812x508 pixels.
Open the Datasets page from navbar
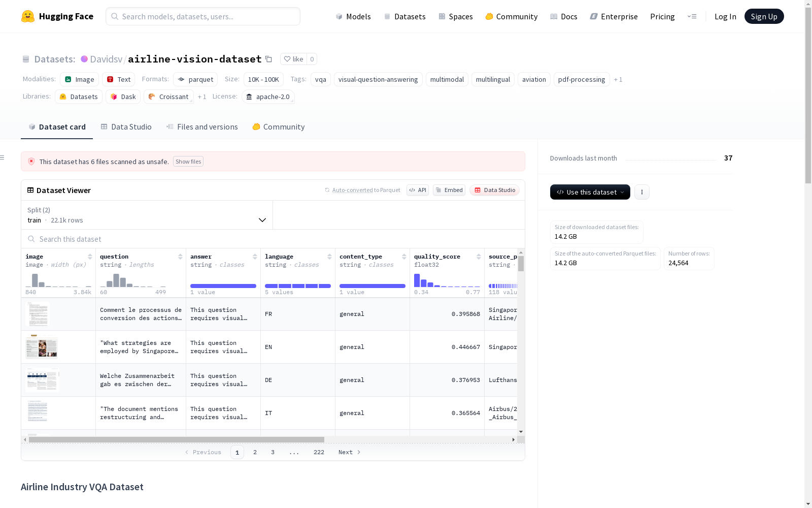(404, 16)
